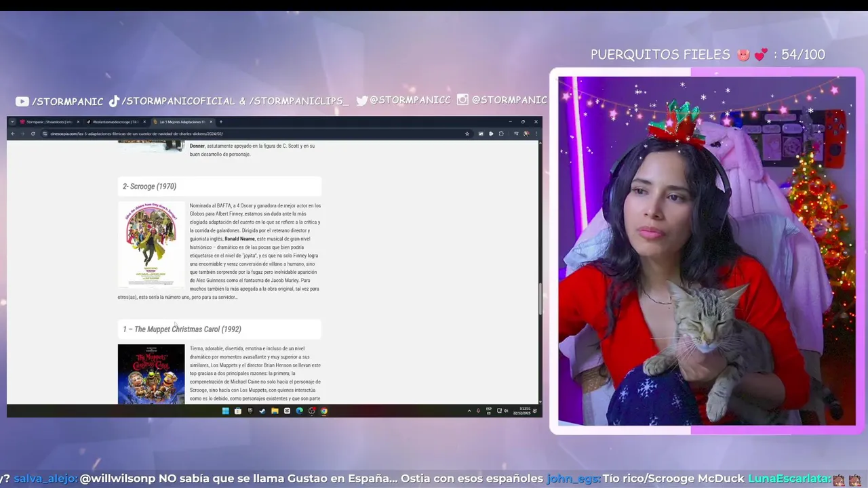Click the ESP language indicator
868x488 pixels.
489,411
